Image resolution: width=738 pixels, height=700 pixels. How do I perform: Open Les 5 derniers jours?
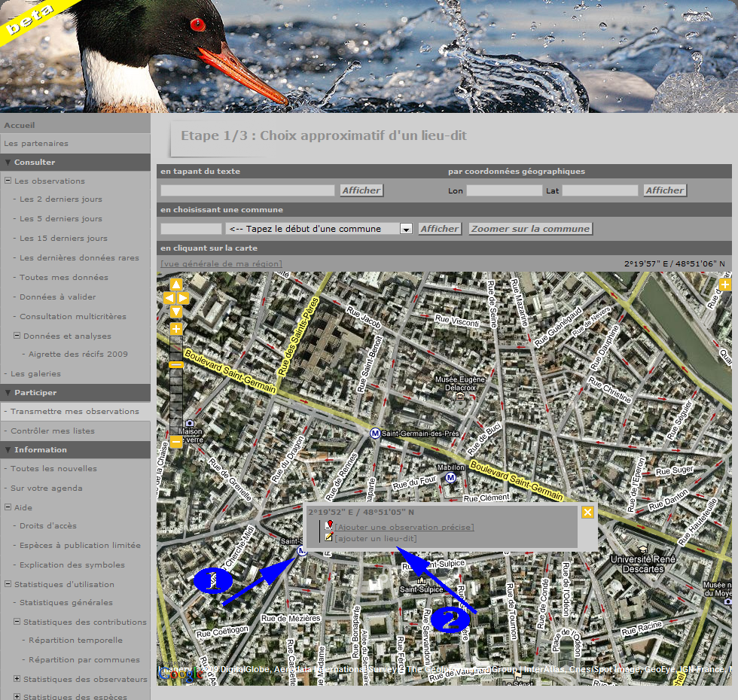click(x=61, y=219)
